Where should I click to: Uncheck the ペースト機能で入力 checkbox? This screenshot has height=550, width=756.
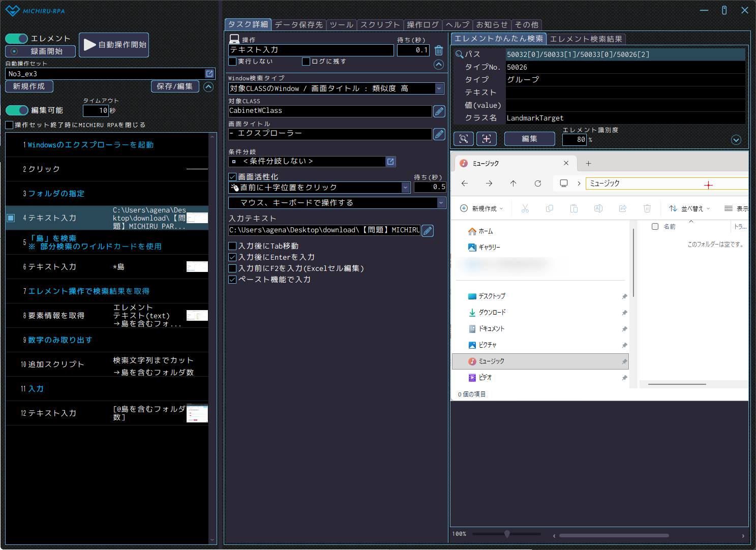coord(232,280)
